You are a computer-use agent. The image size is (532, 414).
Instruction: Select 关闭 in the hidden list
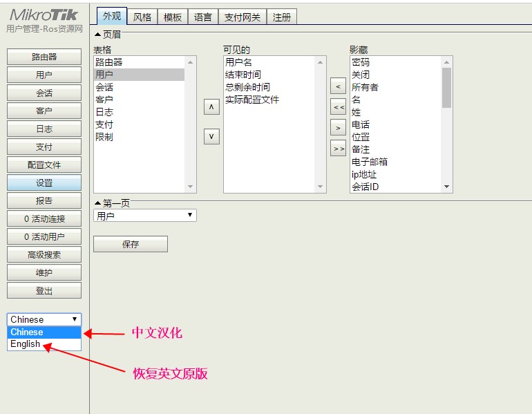point(396,75)
